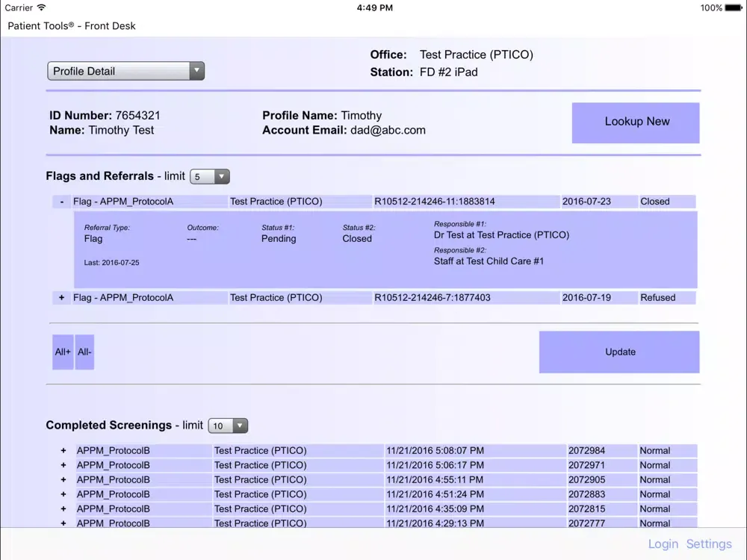The width and height of the screenshot is (747, 560).
Task: Check the Wi-Fi status icon
Action: pos(41,7)
